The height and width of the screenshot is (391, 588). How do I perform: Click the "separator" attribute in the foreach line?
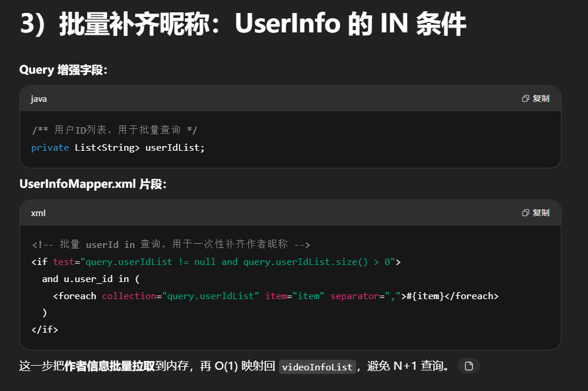tap(354, 296)
